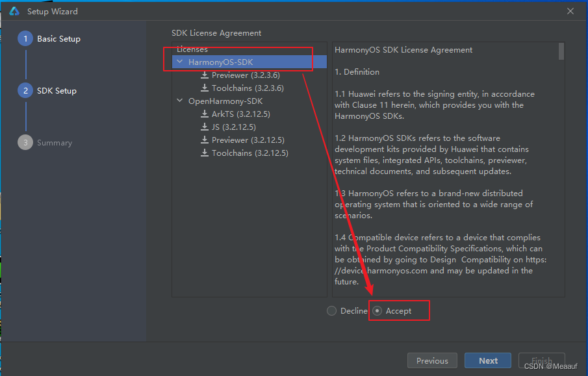
Task: Click the 'SDK License Agreement' title
Action: (216, 33)
